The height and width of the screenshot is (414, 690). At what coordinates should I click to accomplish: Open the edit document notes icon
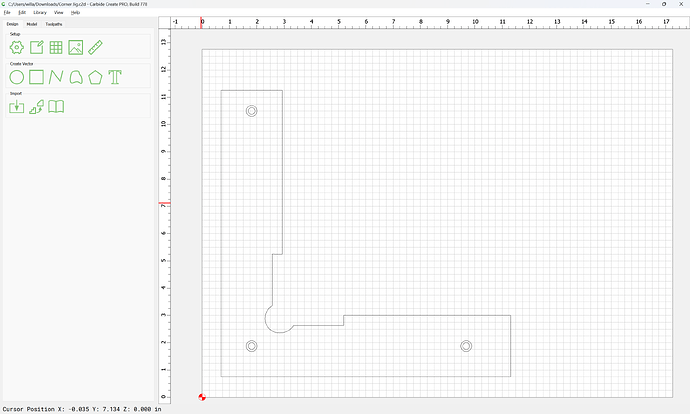coord(37,48)
